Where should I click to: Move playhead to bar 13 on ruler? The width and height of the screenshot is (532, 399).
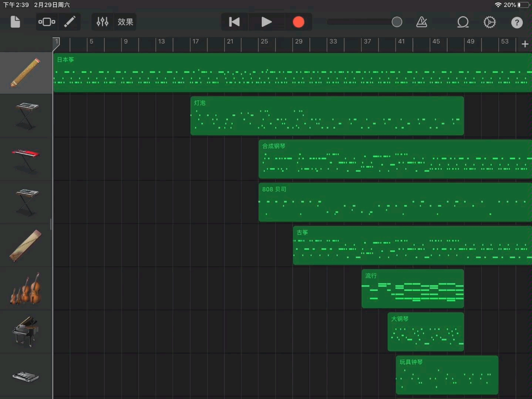point(161,41)
